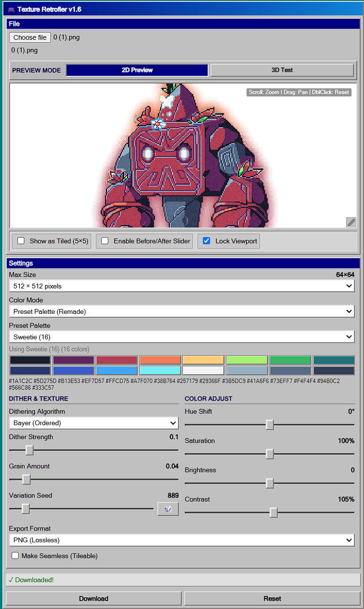Image resolution: width=364 pixels, height=609 pixels.
Task: Select the 2D Preview tab
Action: click(x=137, y=70)
